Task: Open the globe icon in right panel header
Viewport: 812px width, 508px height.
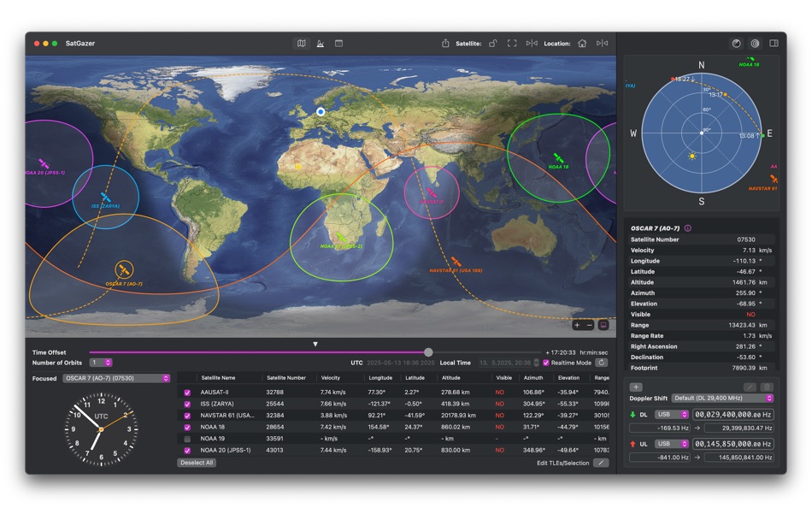Action: [x=736, y=44]
